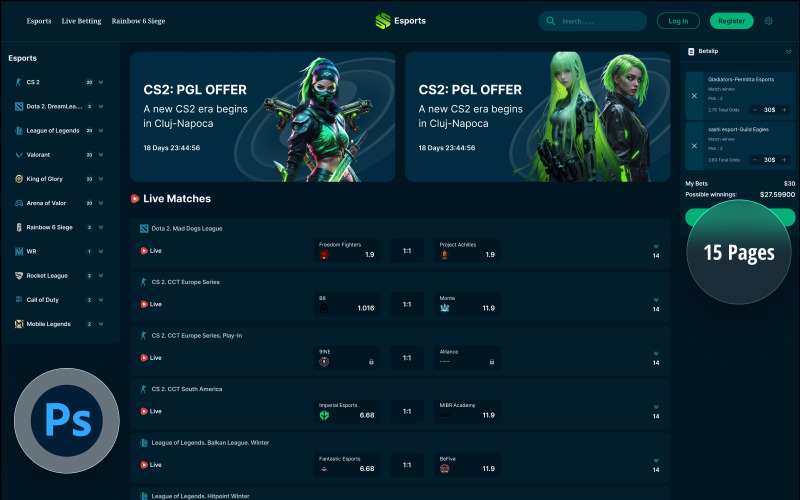Expand the Mobile Legends sidebar chevron
Viewport: 800px width, 500px height.
101,324
